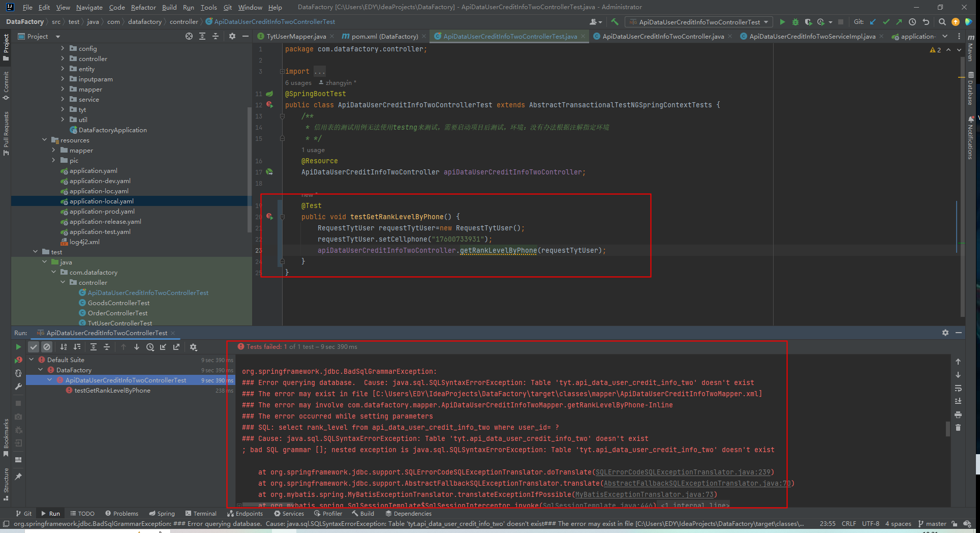Image resolution: width=980 pixels, height=533 pixels.
Task: Switch to pom.xml (DataFactory) tab
Action: pyautogui.click(x=385, y=36)
